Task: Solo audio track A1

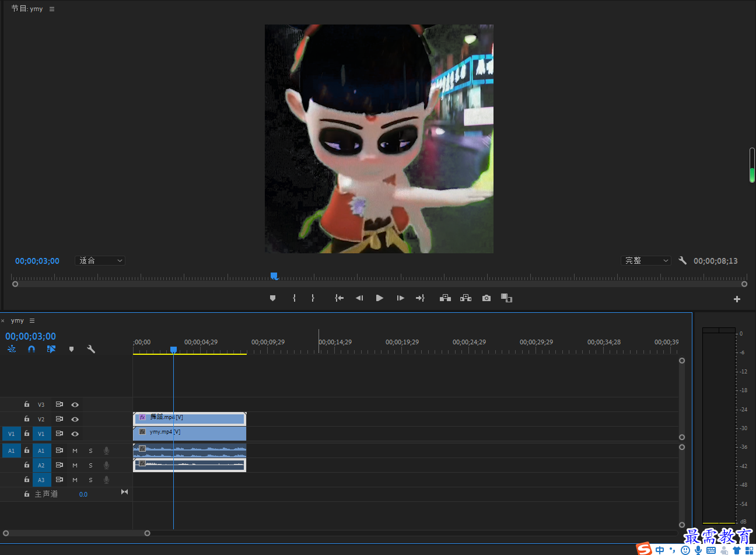Action: point(90,451)
